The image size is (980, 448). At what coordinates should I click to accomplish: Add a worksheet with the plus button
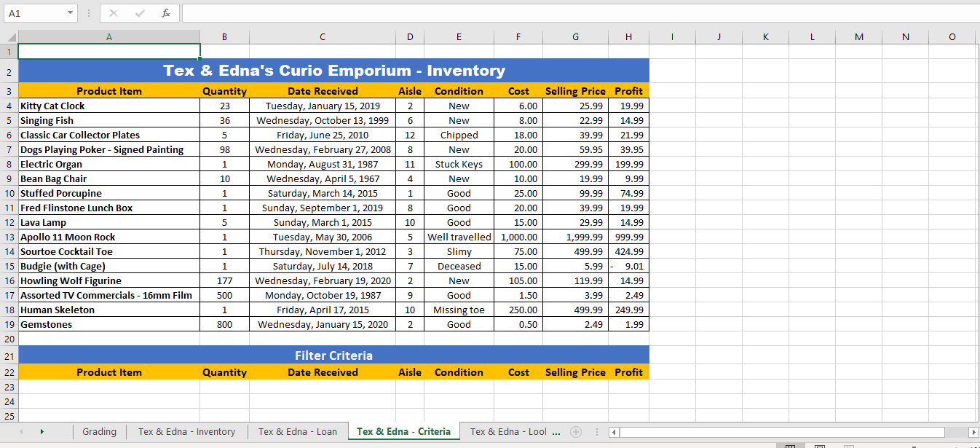tap(574, 431)
